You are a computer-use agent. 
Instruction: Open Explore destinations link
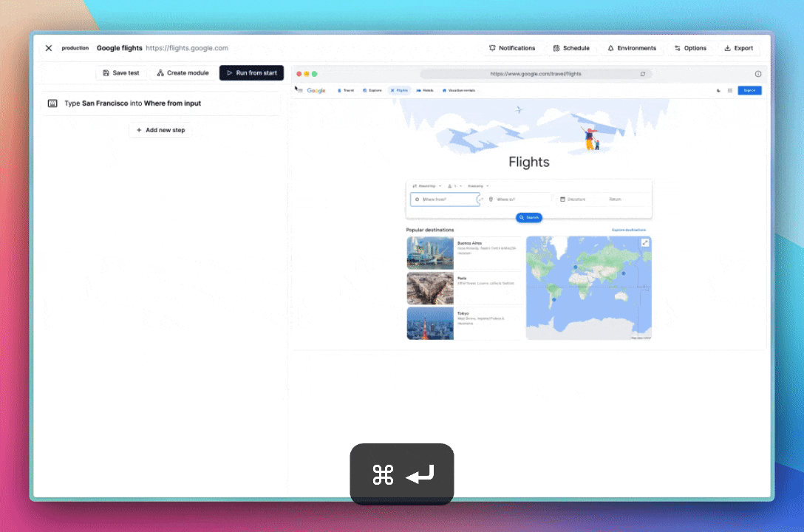628,230
